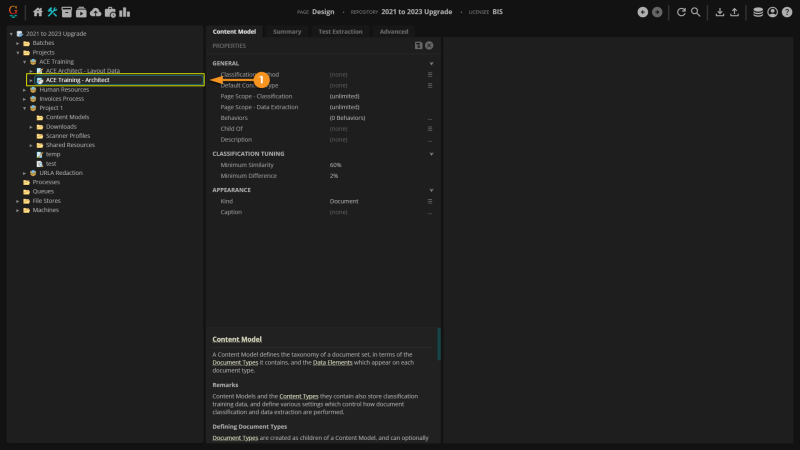Viewport: 800px width, 450px height.
Task: Open the bar chart stats icon
Action: point(124,12)
